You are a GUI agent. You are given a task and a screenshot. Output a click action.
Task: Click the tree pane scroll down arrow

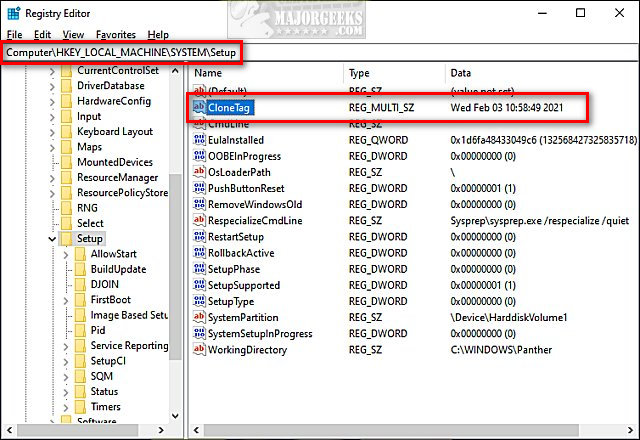[175, 416]
